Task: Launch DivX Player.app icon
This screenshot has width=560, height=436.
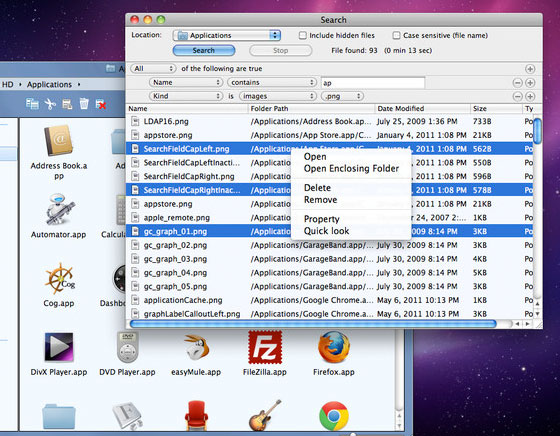Action: pyautogui.click(x=59, y=347)
